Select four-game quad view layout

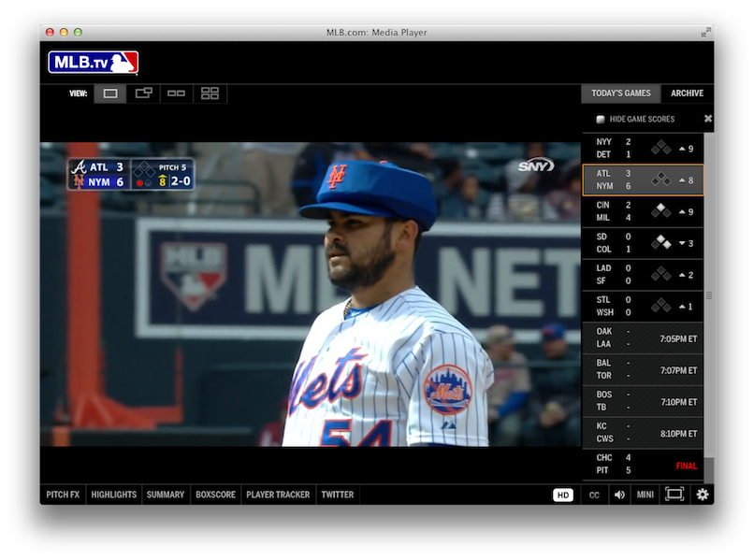[x=210, y=93]
